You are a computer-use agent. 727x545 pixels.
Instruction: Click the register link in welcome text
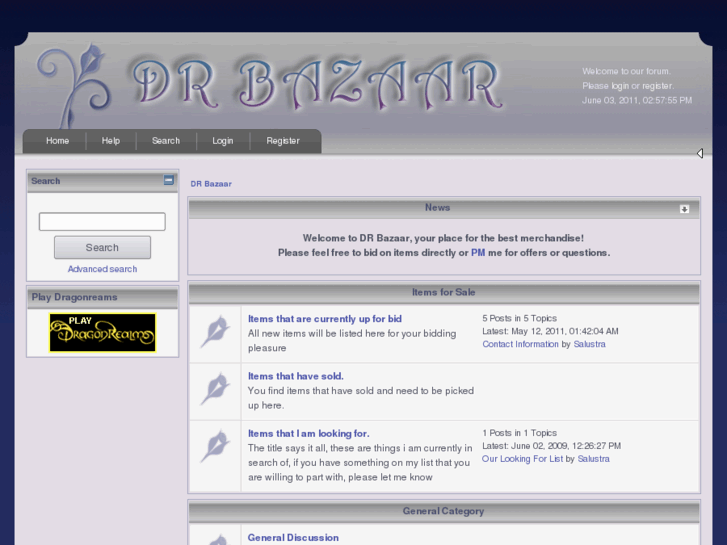(657, 86)
